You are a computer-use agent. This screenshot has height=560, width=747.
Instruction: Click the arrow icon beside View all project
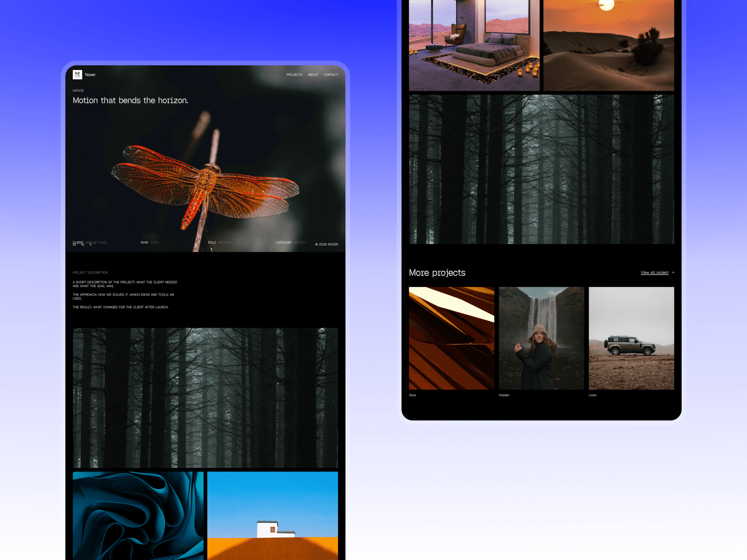673,272
